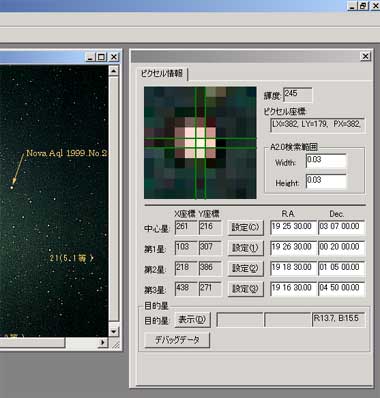The image size is (380, 398).
Task: Edit center star Dec. field 03 07 00.00
Action: click(341, 228)
